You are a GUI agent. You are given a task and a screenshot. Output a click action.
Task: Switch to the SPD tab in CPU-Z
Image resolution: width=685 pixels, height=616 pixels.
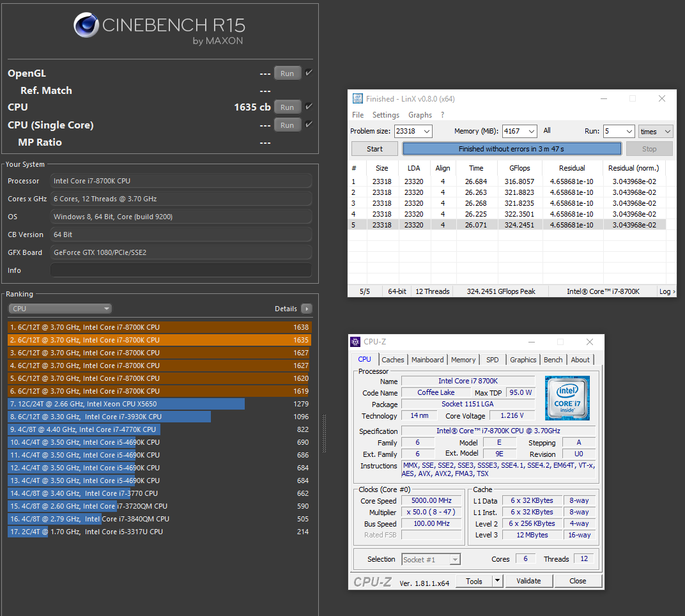492,360
